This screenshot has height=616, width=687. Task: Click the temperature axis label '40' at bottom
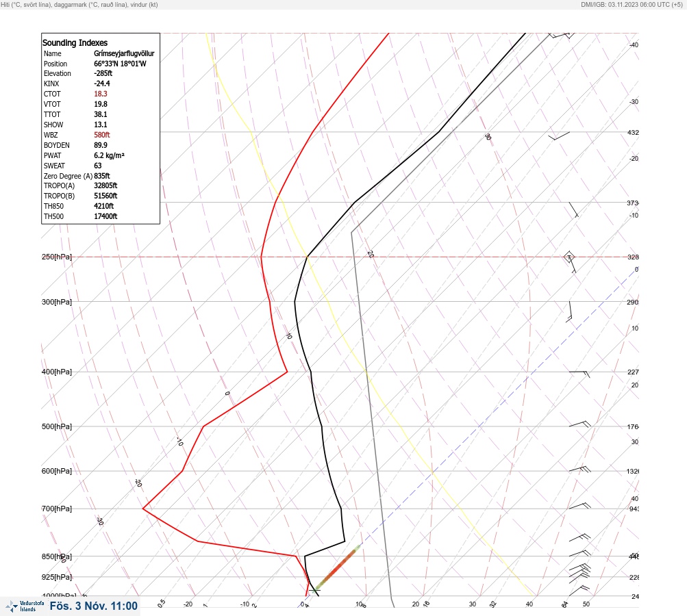[529, 604]
